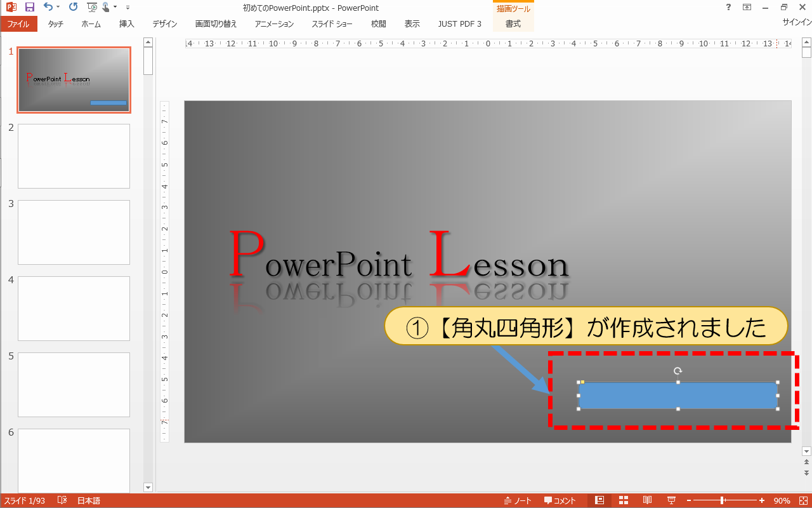
Task: Select slide 3 thumbnail
Action: pyautogui.click(x=74, y=232)
